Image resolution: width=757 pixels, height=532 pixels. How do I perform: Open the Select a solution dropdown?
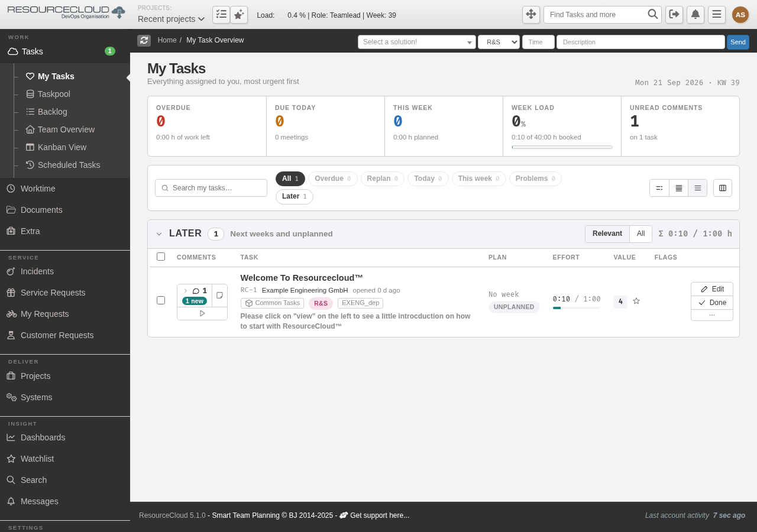point(417,42)
